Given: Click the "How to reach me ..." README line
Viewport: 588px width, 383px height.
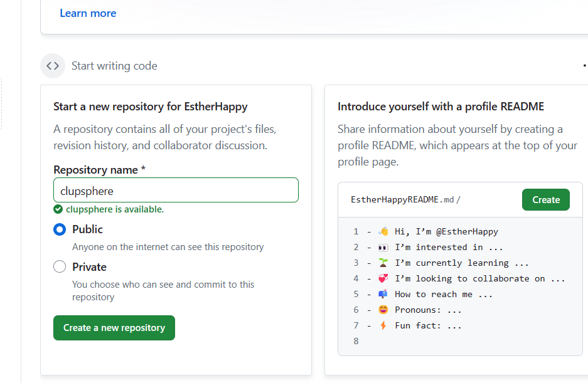Looking at the screenshot, I should click(x=444, y=295).
